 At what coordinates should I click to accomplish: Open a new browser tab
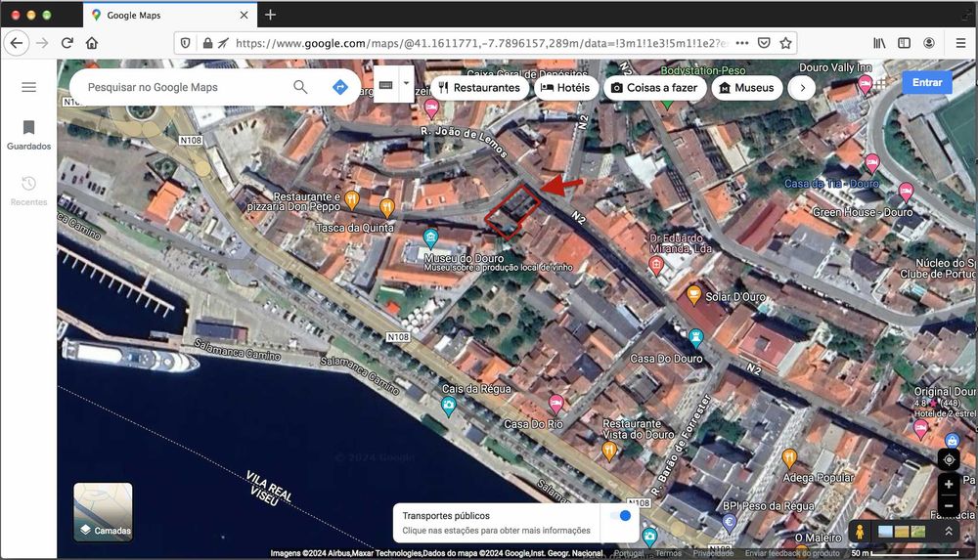tap(270, 15)
